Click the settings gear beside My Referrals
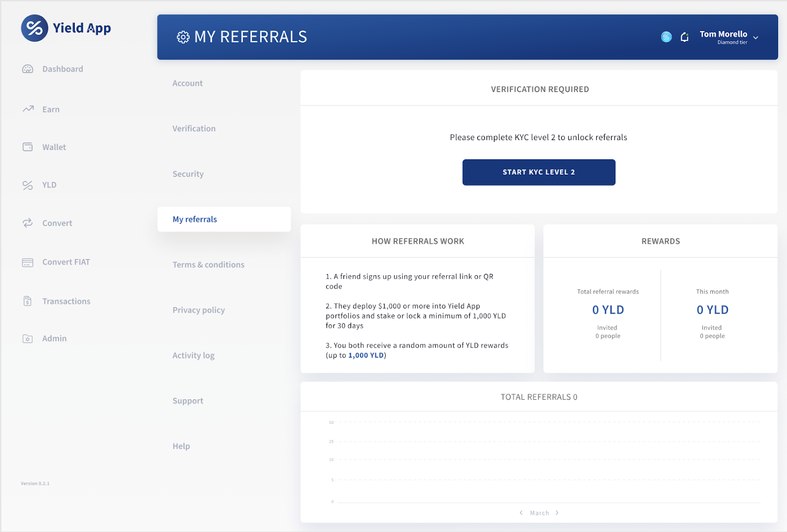The height and width of the screenshot is (532, 787). click(x=183, y=37)
